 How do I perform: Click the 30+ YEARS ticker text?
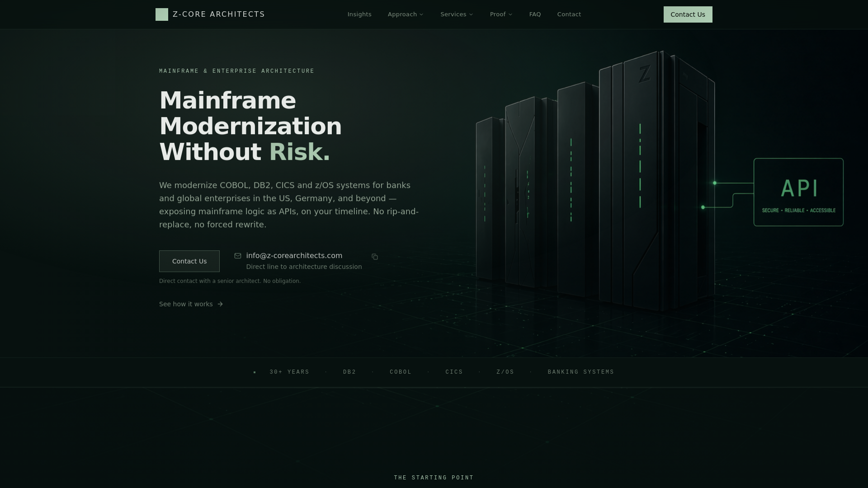click(x=289, y=372)
